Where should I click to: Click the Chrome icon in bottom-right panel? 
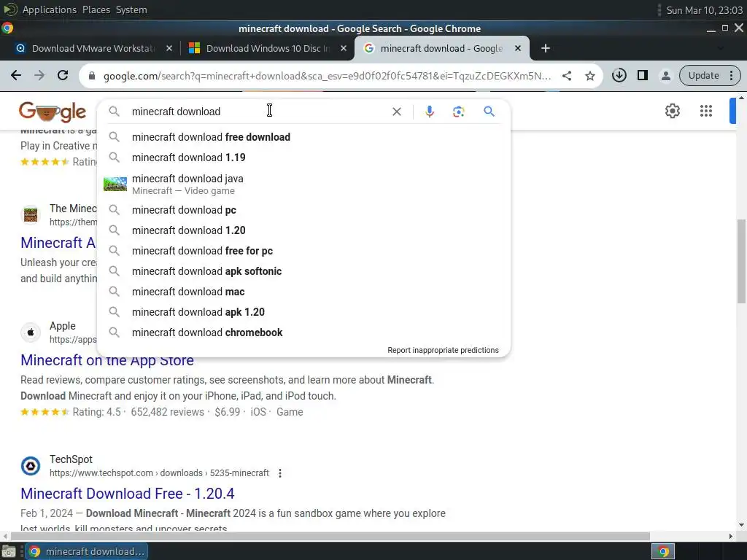(662, 551)
